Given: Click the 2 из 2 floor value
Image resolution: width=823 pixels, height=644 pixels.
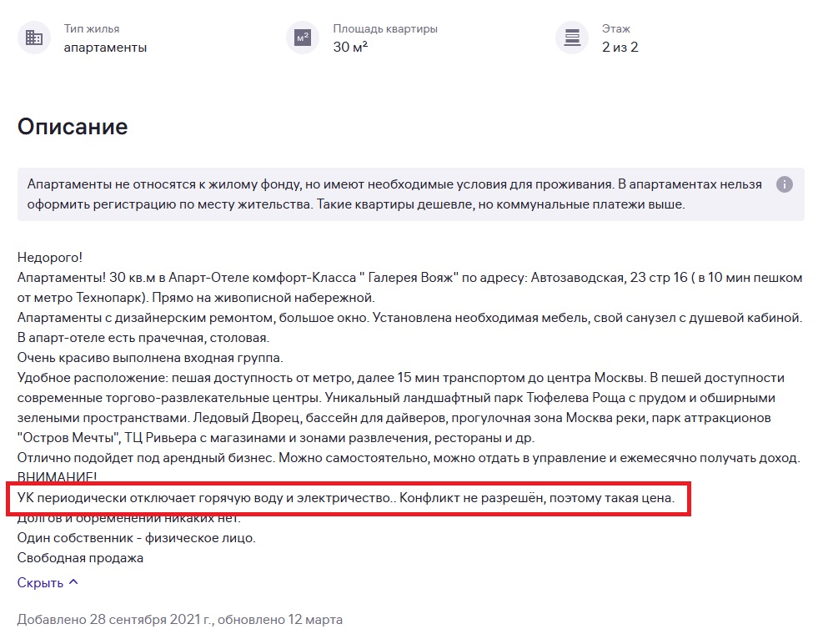Looking at the screenshot, I should tap(620, 48).
